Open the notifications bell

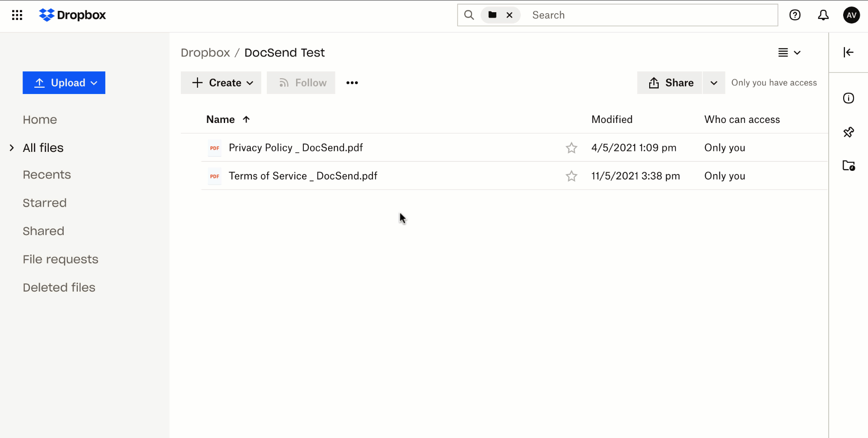[x=823, y=15]
